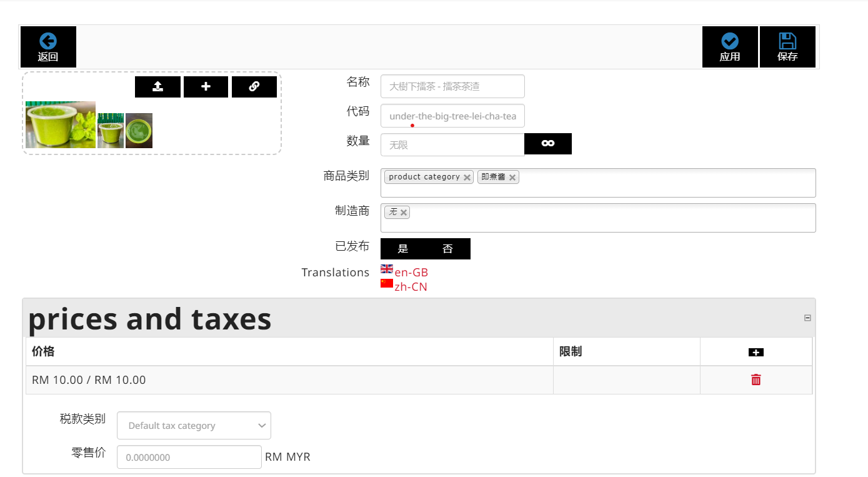The height and width of the screenshot is (477, 868).
Task: Open the 税款类别 tax category dropdown
Action: tap(194, 426)
